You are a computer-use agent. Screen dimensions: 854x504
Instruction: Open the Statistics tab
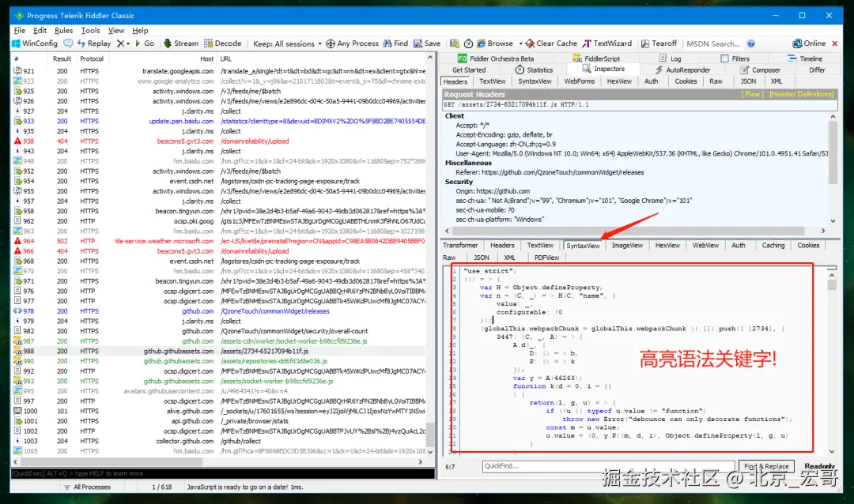(x=534, y=70)
